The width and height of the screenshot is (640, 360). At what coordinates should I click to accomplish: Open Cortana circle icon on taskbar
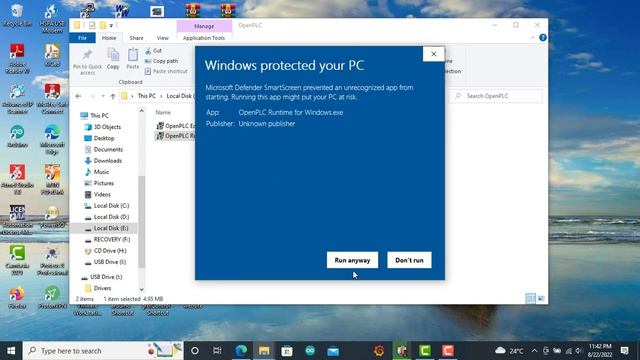[x=195, y=351]
